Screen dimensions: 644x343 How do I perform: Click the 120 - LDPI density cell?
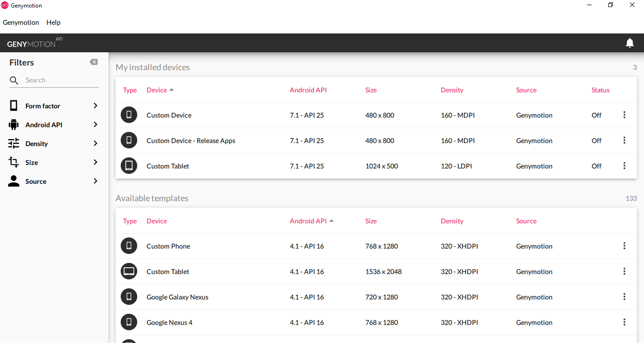point(456,166)
